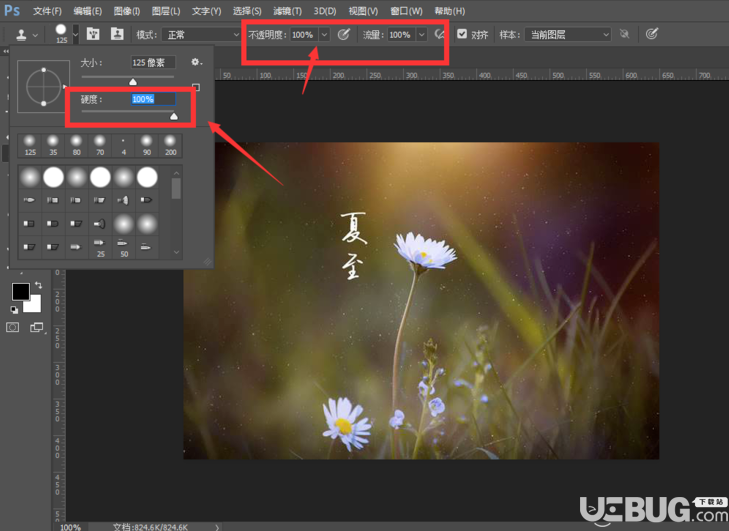The width and height of the screenshot is (729, 531).
Task: Toggle pressure for size icon
Action: [652, 33]
